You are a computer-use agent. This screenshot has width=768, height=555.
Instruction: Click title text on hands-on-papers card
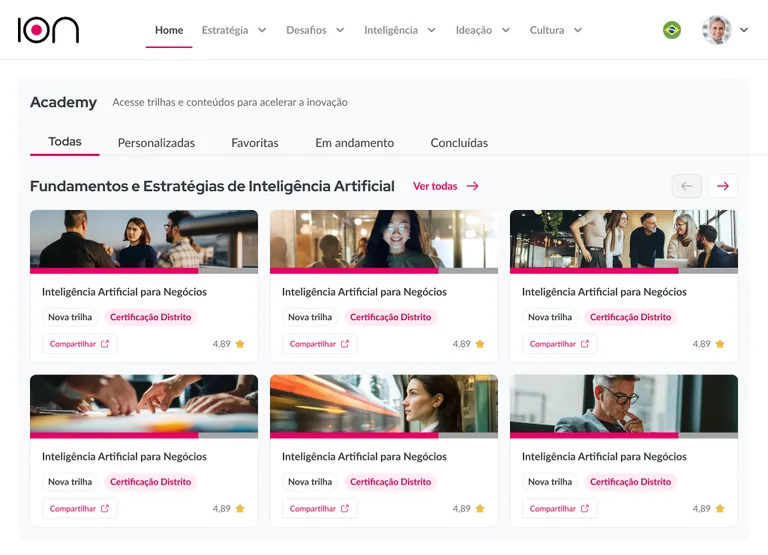point(124,457)
